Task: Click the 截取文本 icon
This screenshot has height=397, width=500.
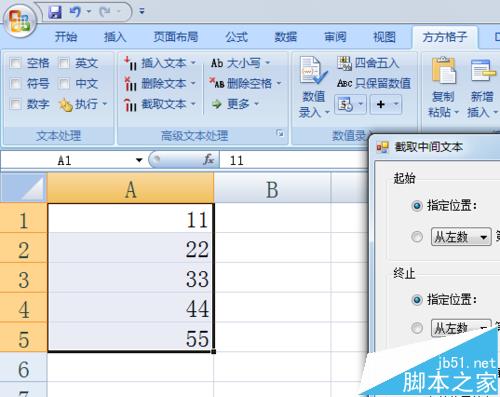Action: coord(130,104)
